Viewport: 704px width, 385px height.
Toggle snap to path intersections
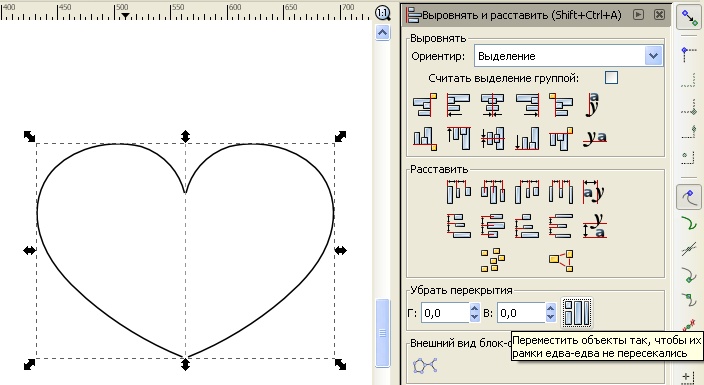[x=688, y=249]
